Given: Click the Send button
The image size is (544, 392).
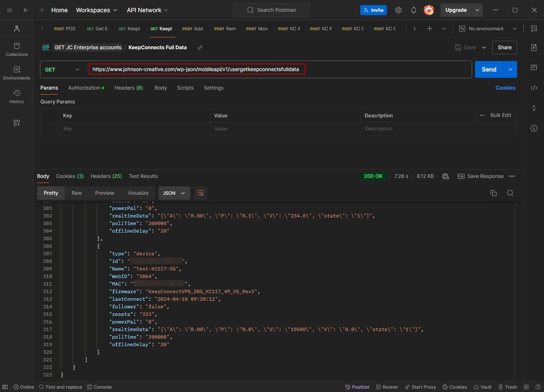Looking at the screenshot, I should tap(489, 69).
